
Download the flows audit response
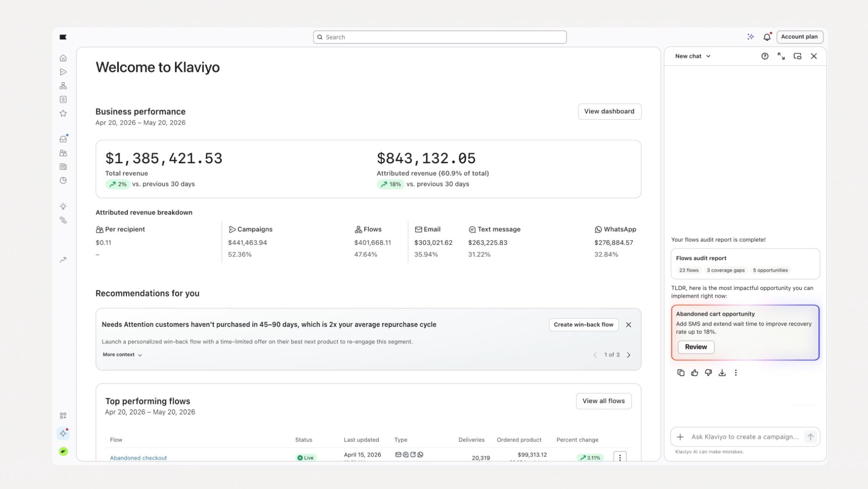coord(722,373)
